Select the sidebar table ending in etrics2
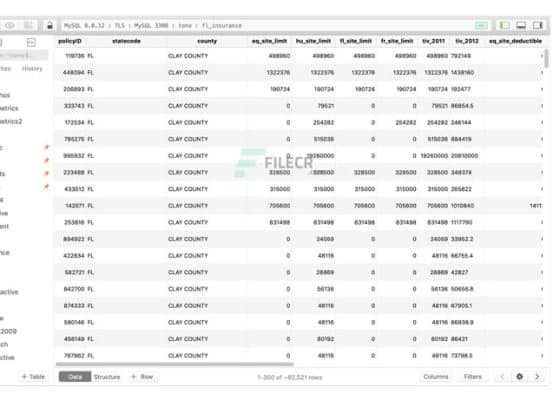Viewport: 560px width, 420px height. tap(11, 121)
